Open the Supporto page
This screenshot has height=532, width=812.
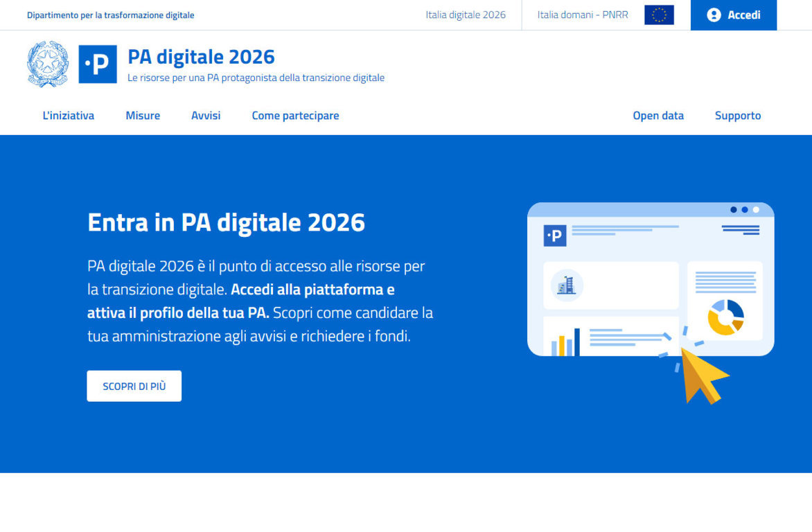[x=738, y=116]
